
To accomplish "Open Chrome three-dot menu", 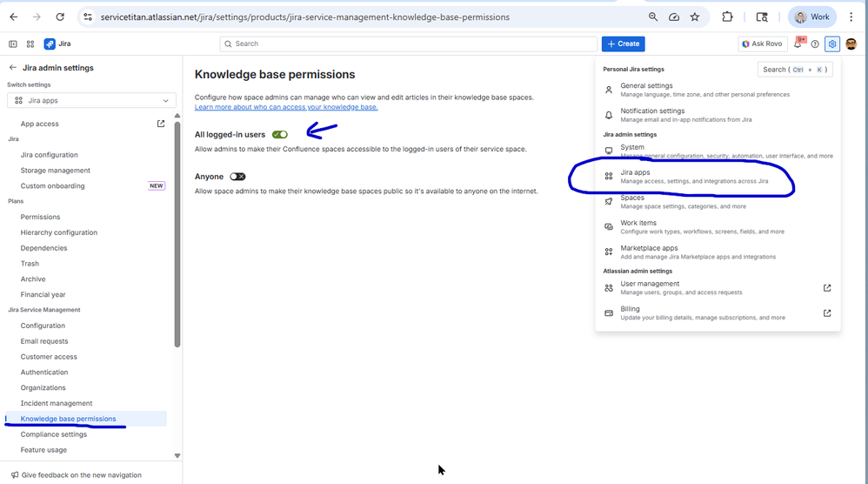I will coord(851,17).
